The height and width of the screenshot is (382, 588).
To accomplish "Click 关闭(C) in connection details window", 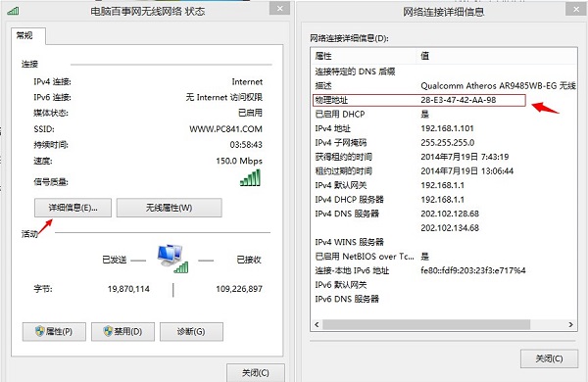I will coord(549,358).
